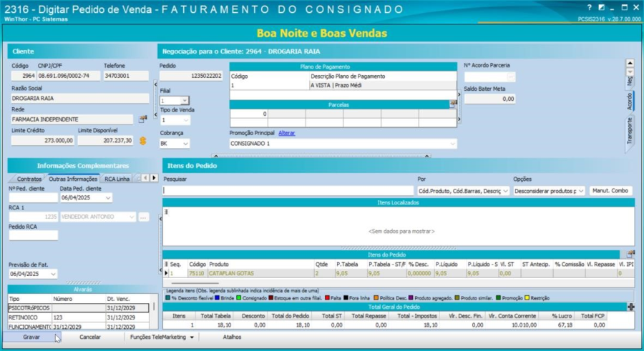Screen dimensions: 644x351
Task: Open the Cobrança BK dropdown
Action: tap(185, 144)
